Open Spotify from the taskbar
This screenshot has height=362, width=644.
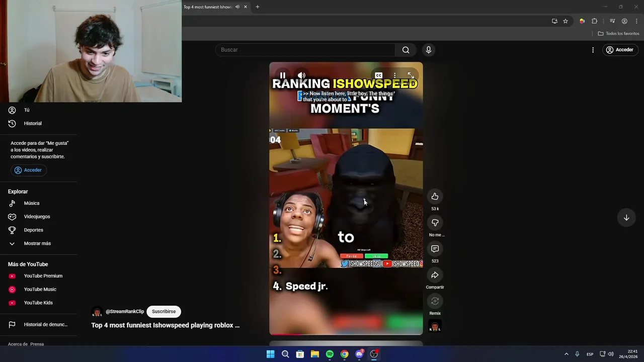[x=330, y=354]
